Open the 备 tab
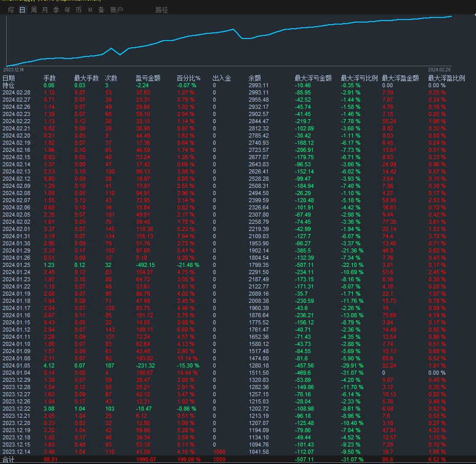 tap(101, 10)
